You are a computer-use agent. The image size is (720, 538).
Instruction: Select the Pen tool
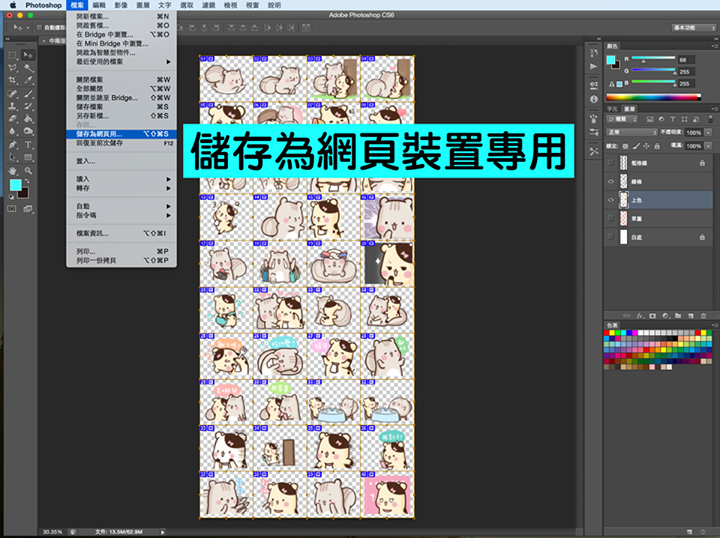[x=13, y=145]
